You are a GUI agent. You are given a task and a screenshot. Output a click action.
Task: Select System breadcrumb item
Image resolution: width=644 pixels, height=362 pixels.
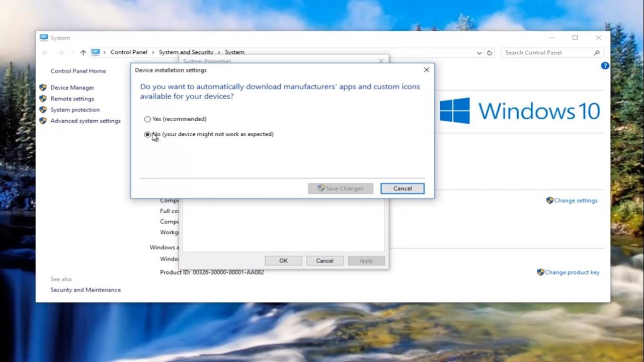click(x=234, y=52)
